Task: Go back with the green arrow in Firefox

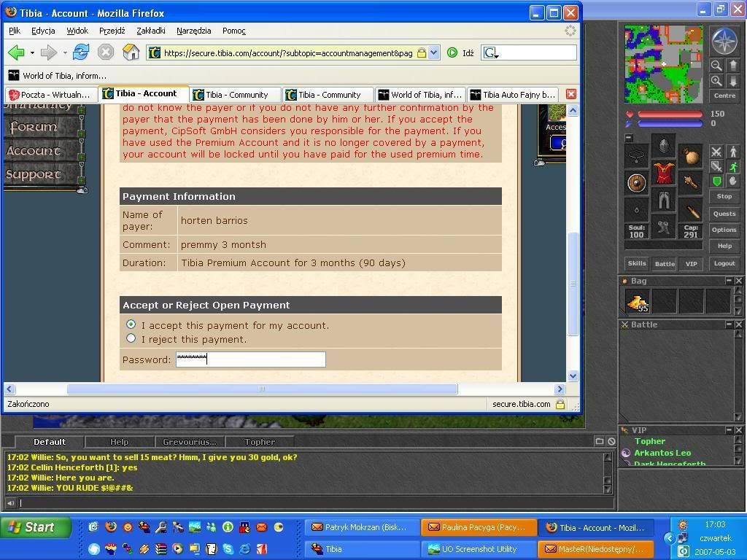Action: [x=17, y=52]
